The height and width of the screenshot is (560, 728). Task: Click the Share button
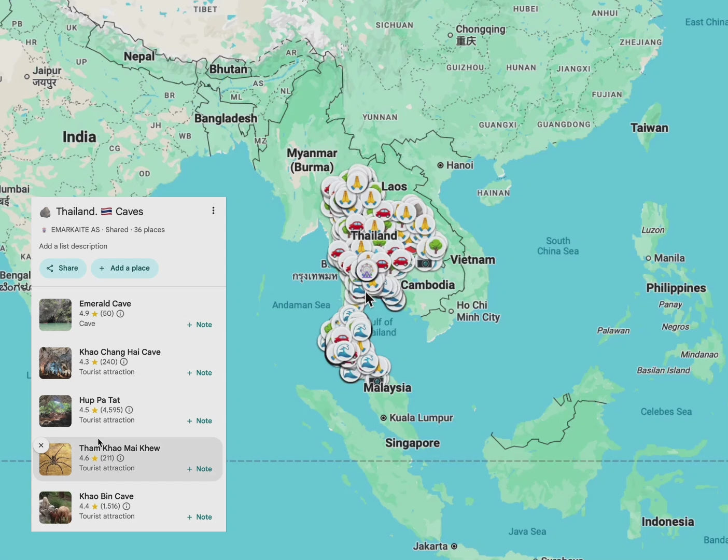(63, 268)
